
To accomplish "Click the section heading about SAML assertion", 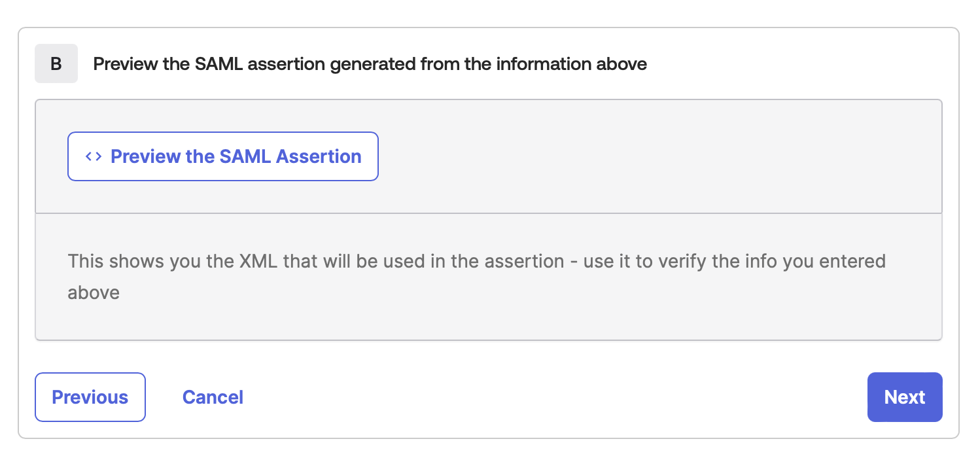I will (x=370, y=63).
